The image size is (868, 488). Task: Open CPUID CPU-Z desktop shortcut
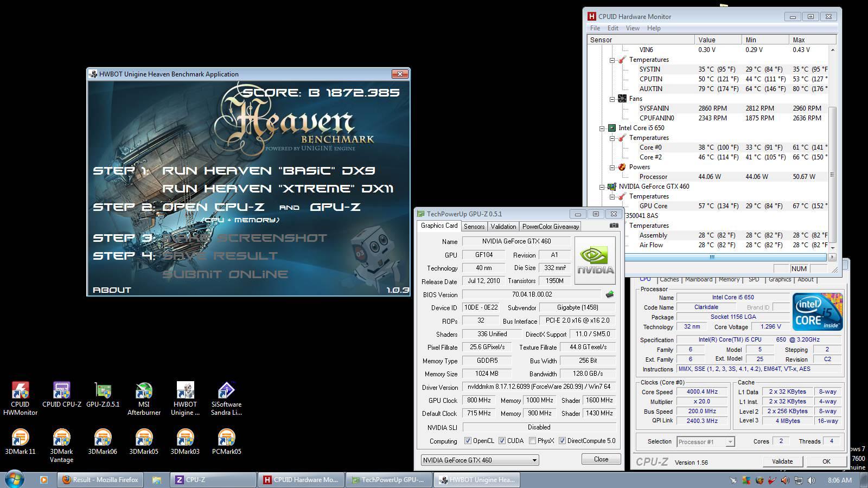pyautogui.click(x=61, y=394)
